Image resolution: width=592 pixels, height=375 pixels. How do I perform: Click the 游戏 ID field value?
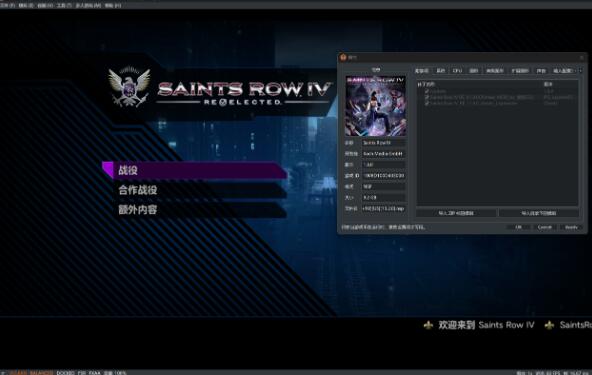pos(384,176)
